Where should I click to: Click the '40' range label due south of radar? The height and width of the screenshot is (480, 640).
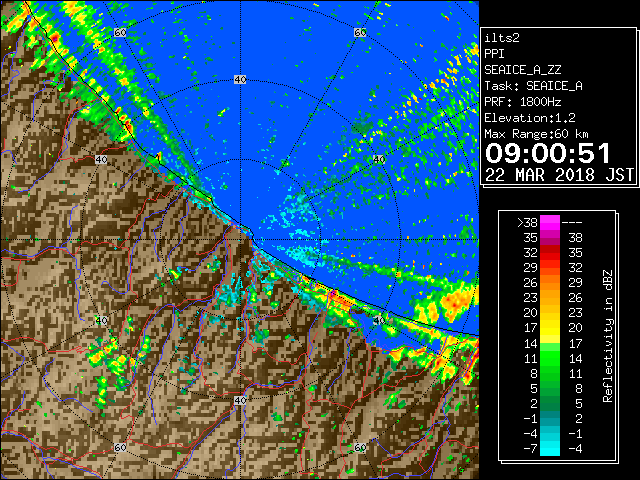pyautogui.click(x=240, y=400)
